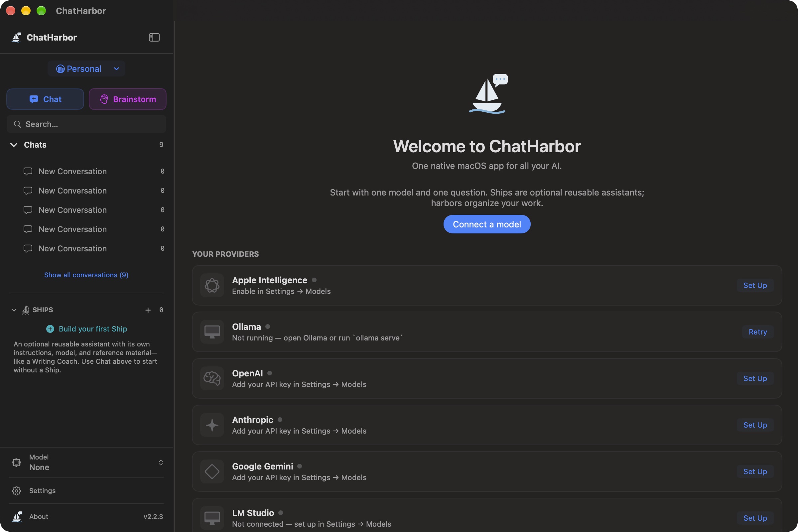Open the About entry

86,516
